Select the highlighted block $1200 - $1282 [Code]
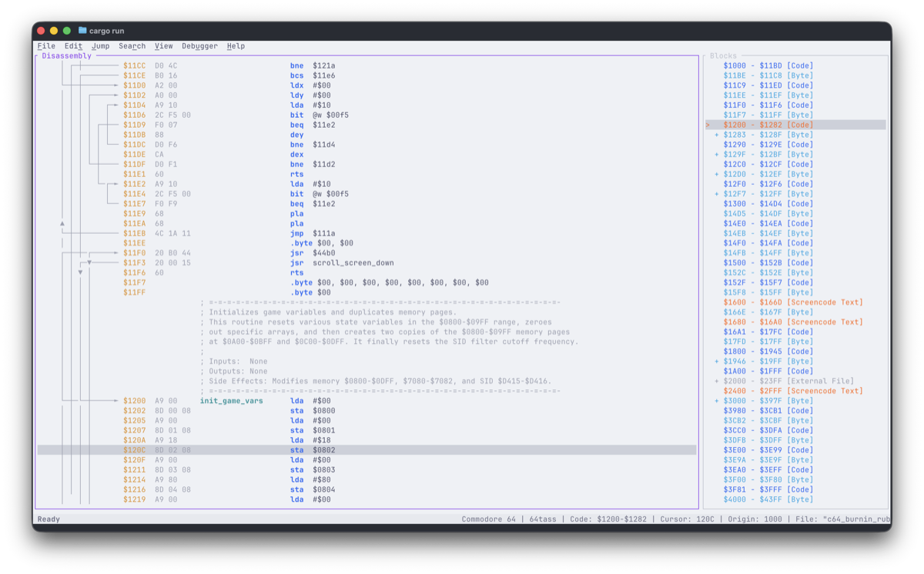Screen dimensions: 924x574 [795, 125]
